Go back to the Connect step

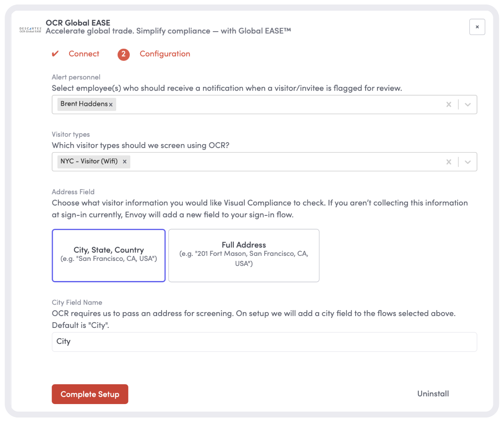84,54
